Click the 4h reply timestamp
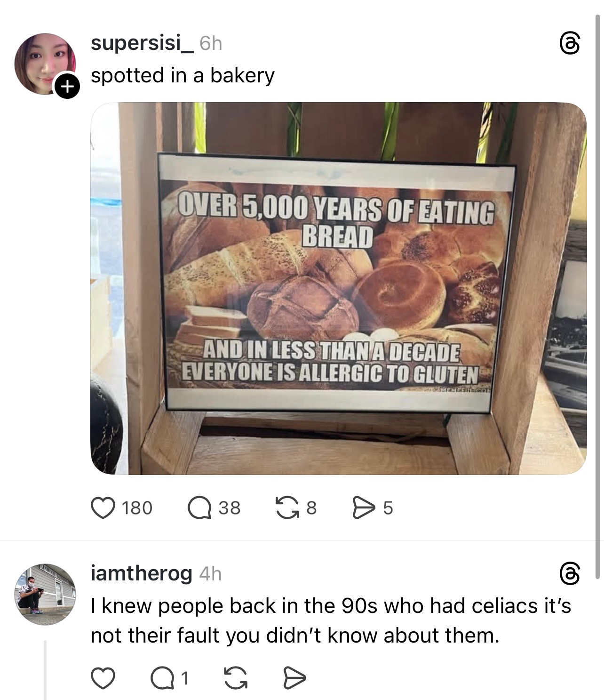 [210, 574]
